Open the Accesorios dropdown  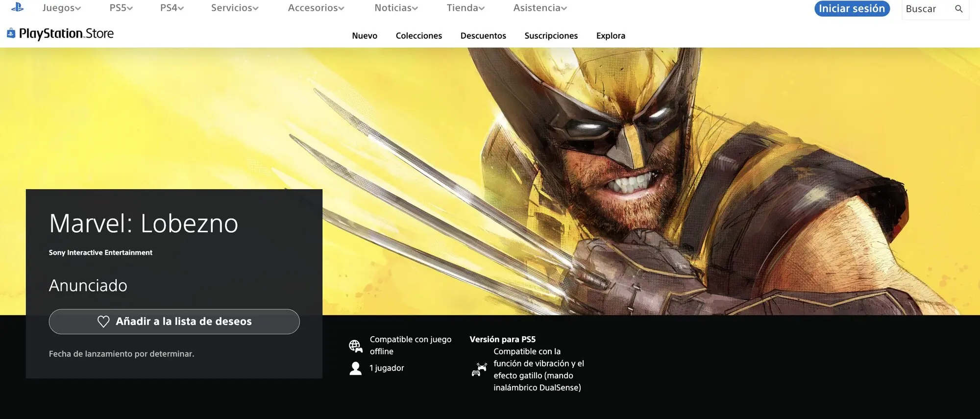pyautogui.click(x=316, y=8)
